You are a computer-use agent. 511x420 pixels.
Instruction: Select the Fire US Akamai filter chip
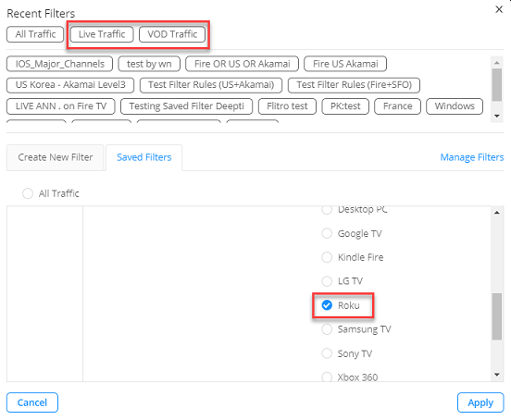(345, 64)
